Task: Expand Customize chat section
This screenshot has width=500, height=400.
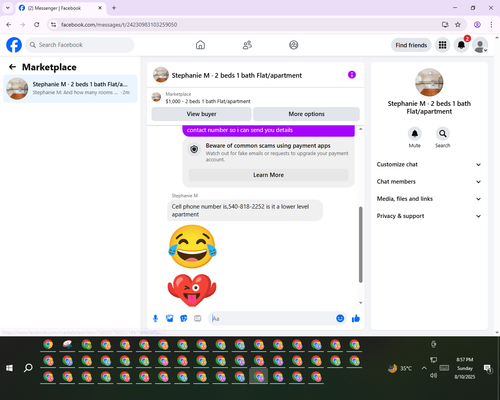Action: click(429, 164)
